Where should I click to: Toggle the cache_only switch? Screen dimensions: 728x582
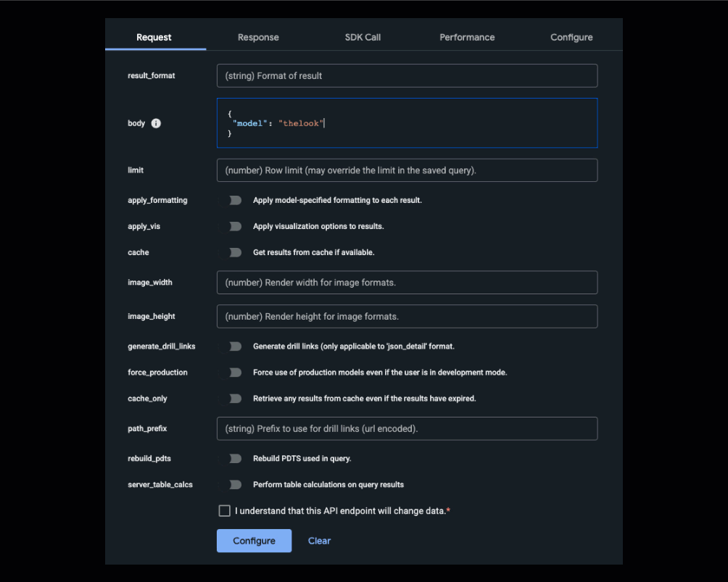point(231,398)
